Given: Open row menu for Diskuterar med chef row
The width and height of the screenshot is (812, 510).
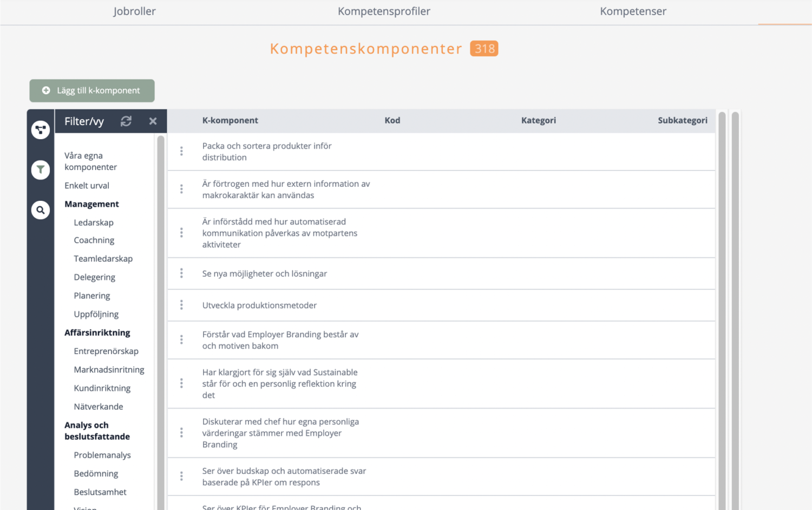Looking at the screenshot, I should (181, 433).
